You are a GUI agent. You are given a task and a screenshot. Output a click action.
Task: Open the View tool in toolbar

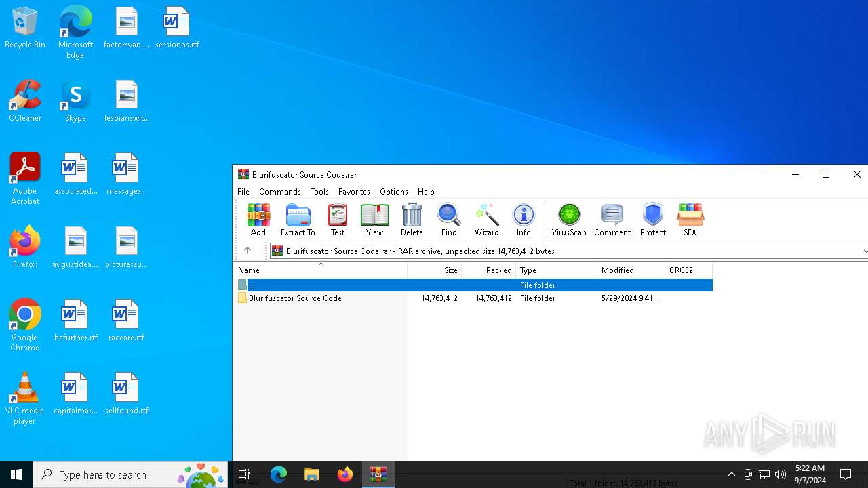(374, 220)
